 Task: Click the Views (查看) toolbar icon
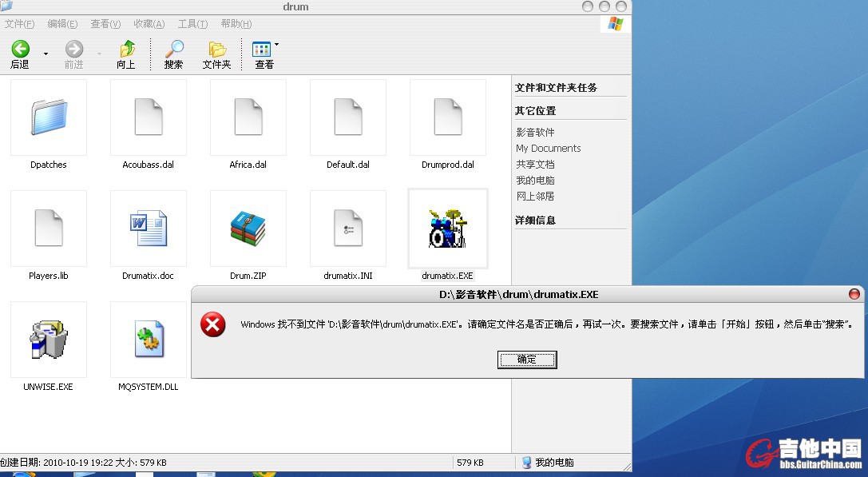tap(261, 50)
